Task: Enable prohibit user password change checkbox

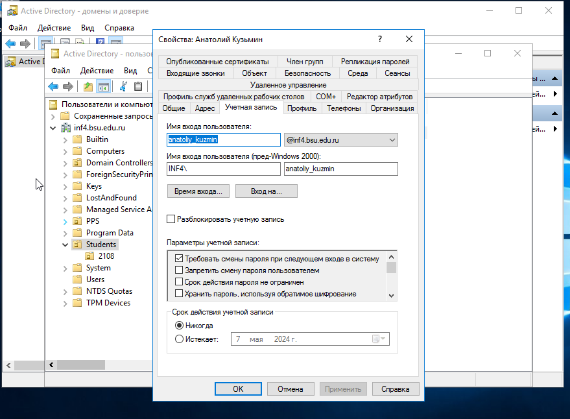Action: point(178,270)
